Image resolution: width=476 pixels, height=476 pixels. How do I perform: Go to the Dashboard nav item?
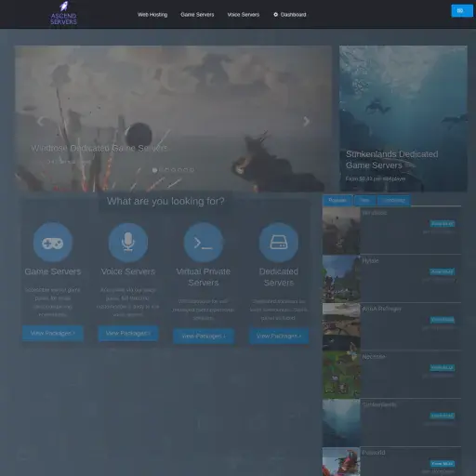(290, 15)
